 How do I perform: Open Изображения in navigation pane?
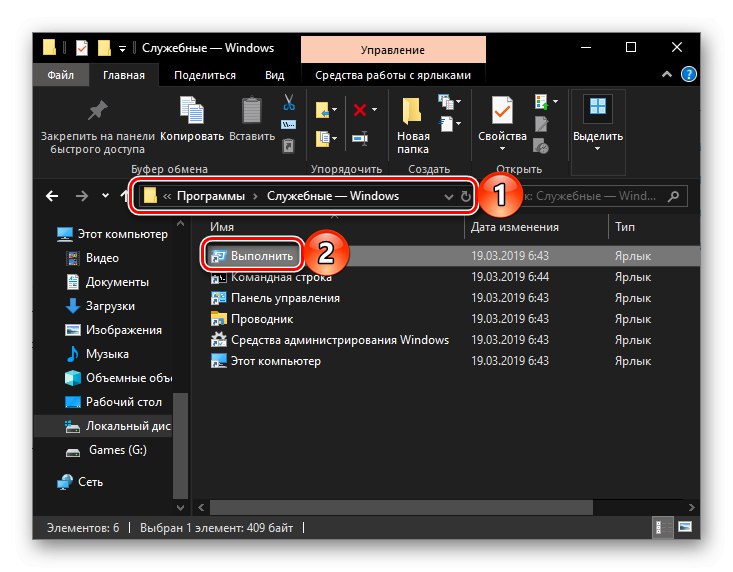[114, 330]
